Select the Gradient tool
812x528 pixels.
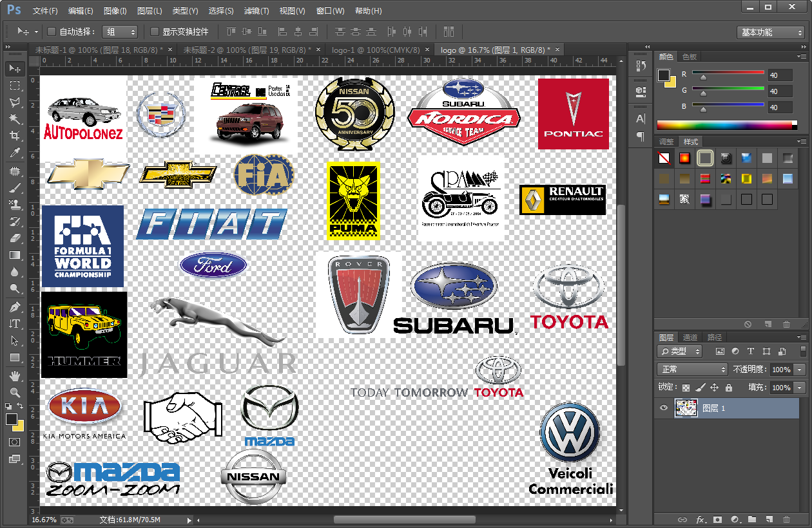(x=15, y=255)
